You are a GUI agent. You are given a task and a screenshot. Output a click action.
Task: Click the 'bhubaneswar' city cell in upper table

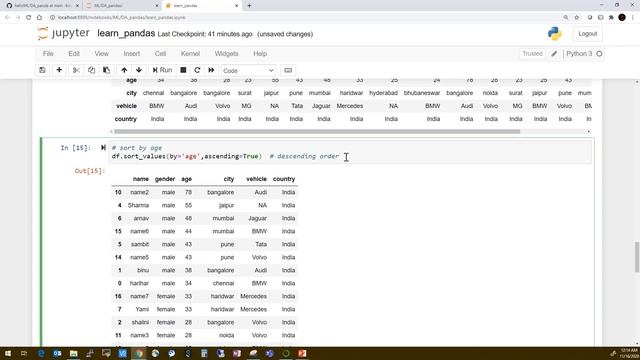click(422, 93)
